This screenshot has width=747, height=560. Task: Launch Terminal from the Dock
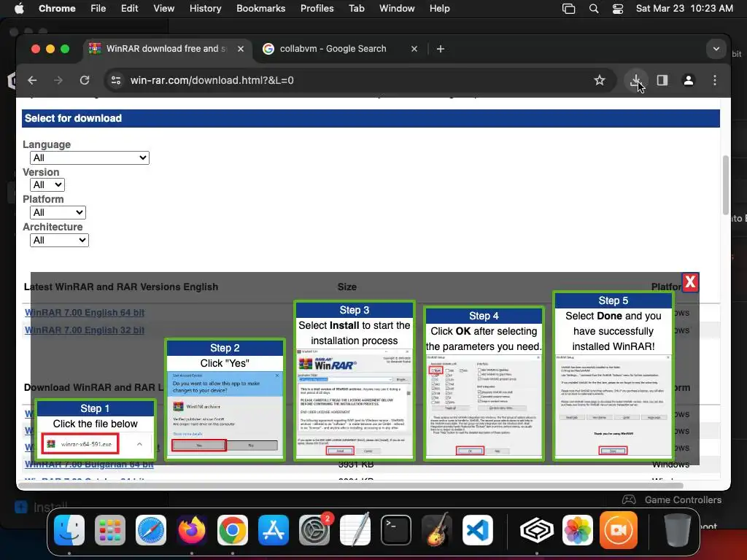tap(396, 530)
